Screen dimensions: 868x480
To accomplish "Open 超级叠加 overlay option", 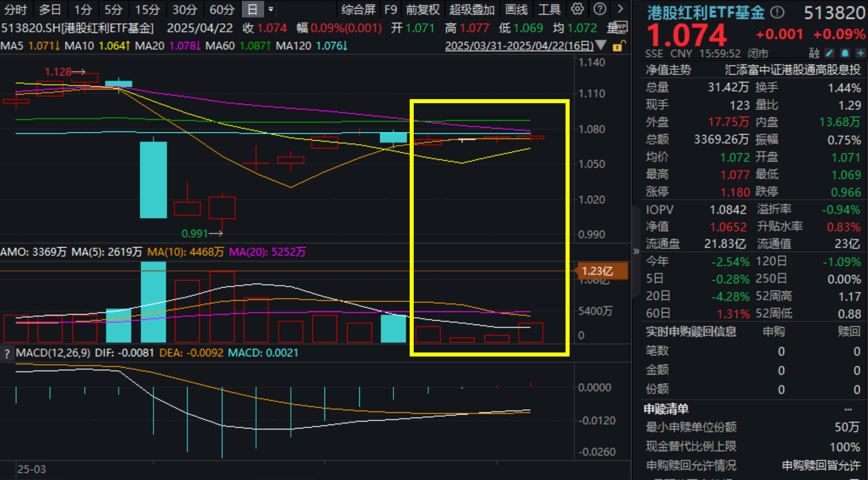I will 472,9.
